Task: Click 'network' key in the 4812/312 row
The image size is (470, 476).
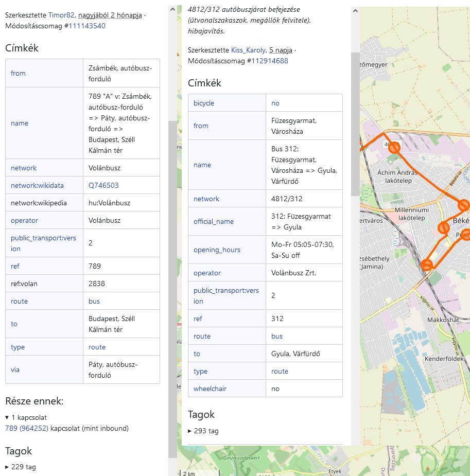Action: 206,199
